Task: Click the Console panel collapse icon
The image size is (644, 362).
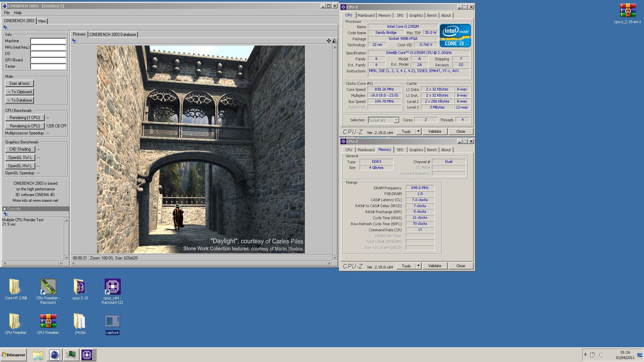Action: tap(4, 209)
